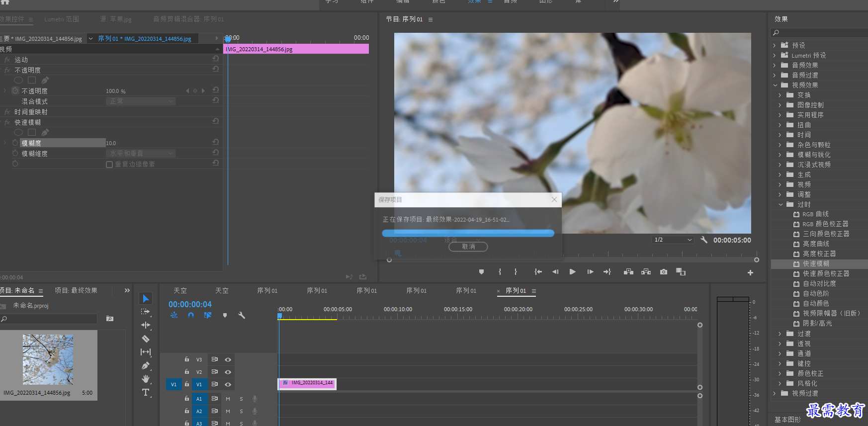Select the Track Select Forward tool
Viewport: 868px width, 426px height.
146,312
